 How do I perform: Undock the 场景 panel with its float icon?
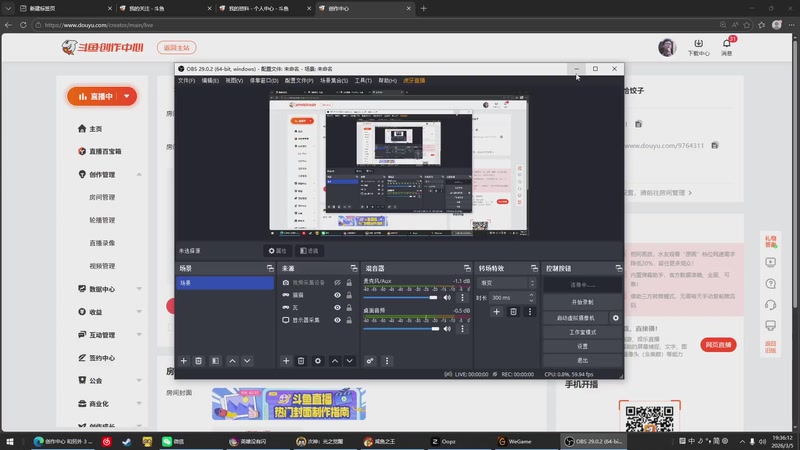point(270,268)
